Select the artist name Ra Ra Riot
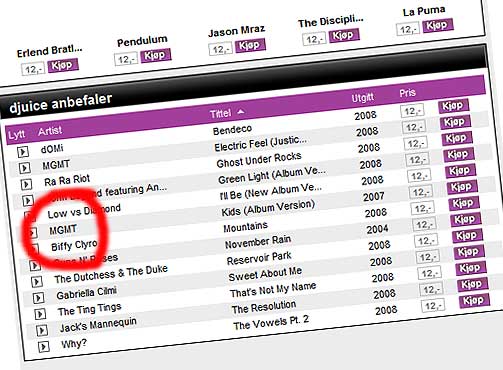Viewport: 503px width, 370px height. tap(67, 180)
